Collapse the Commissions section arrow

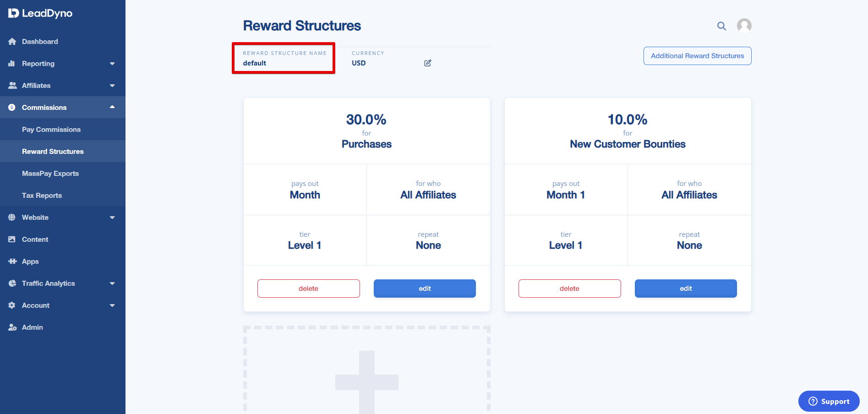coord(112,107)
